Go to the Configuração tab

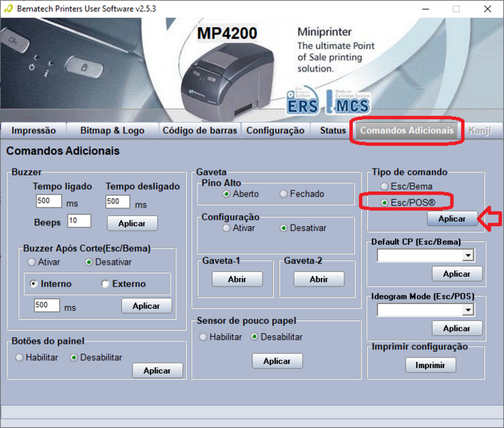pyautogui.click(x=275, y=131)
